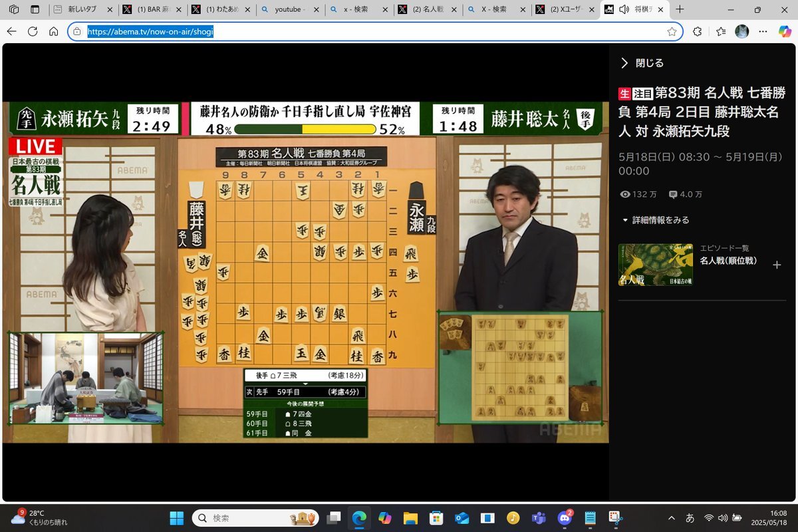Add this page to favorites
The image size is (798, 532).
[672, 31]
